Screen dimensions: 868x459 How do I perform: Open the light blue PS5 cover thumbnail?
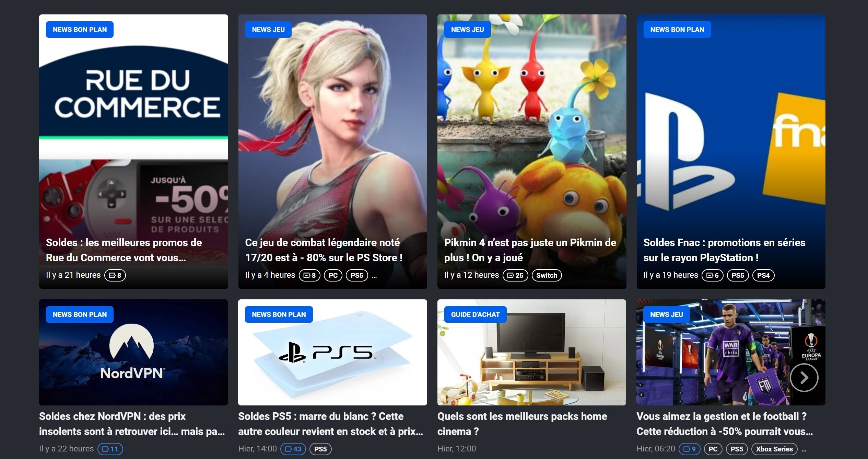332,352
